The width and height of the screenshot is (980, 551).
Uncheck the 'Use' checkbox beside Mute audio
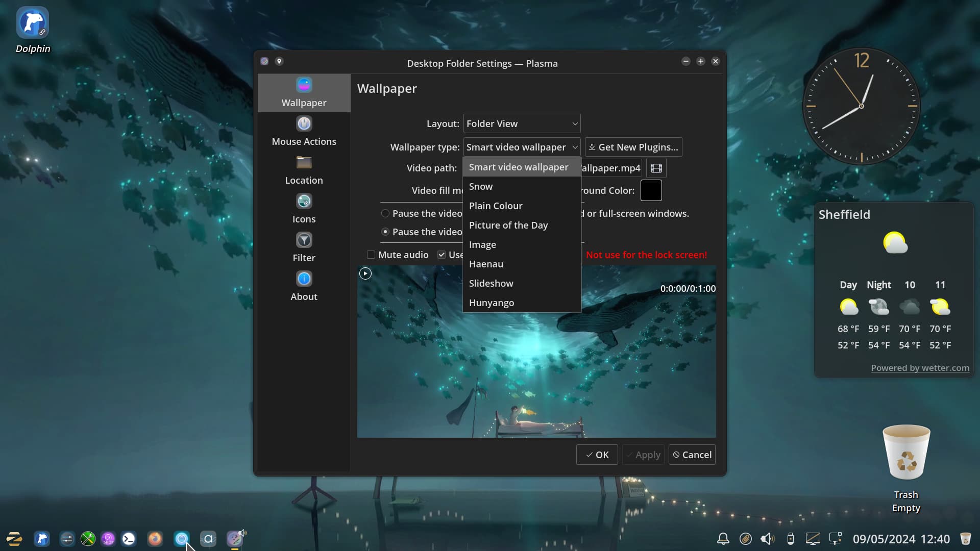[442, 255]
